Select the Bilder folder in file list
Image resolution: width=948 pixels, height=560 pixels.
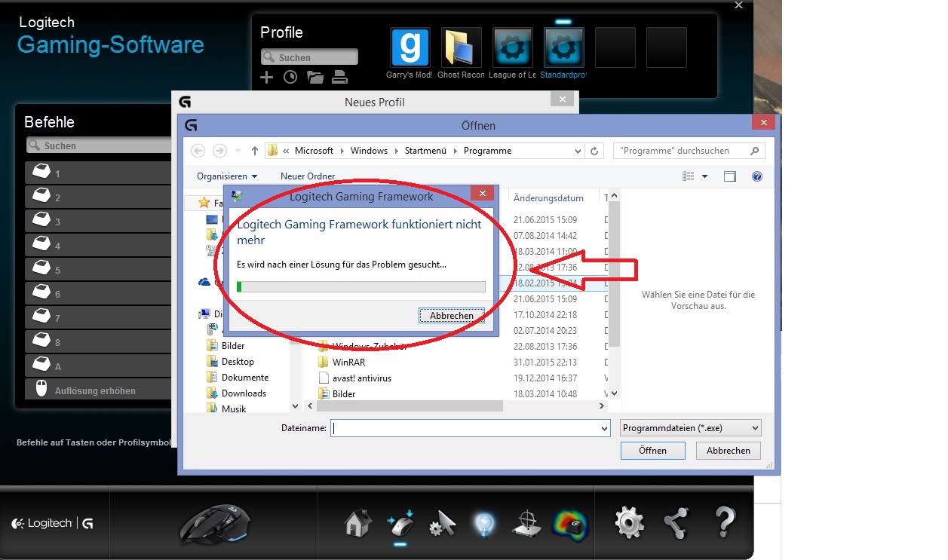(x=344, y=394)
